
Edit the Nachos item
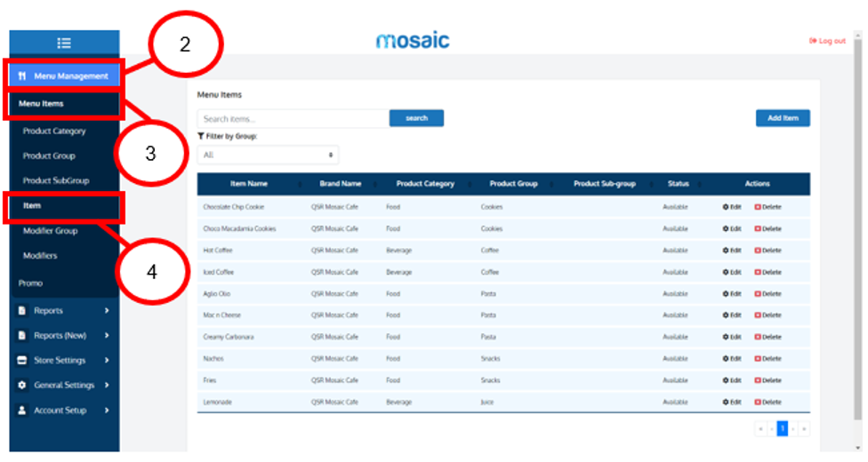(732, 359)
